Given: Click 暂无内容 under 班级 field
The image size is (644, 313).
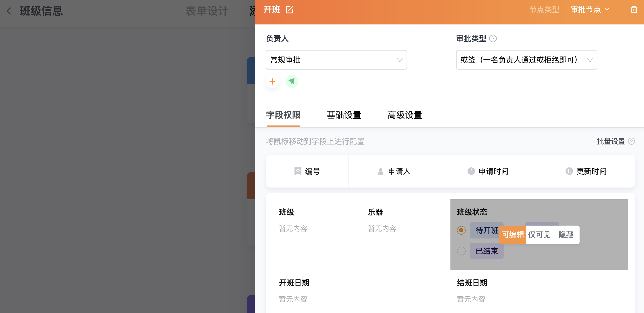Looking at the screenshot, I should point(293,229).
